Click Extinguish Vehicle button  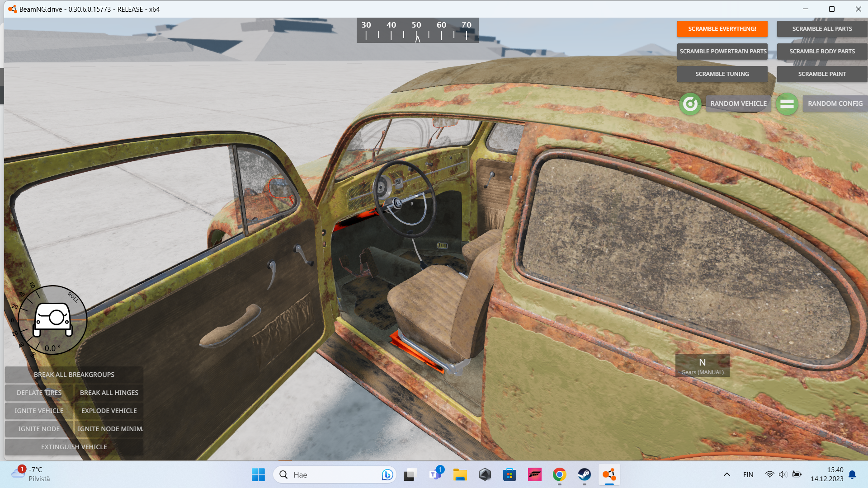point(74,447)
